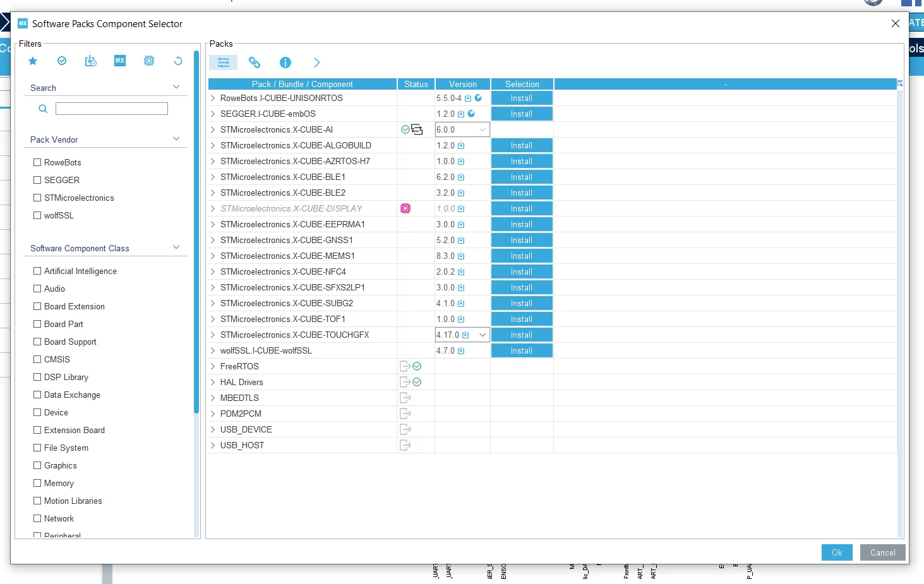Screen dimensions: 924x584
Task: Click the download icon beside X-CUBE-MEMS1 version
Action: coord(461,256)
